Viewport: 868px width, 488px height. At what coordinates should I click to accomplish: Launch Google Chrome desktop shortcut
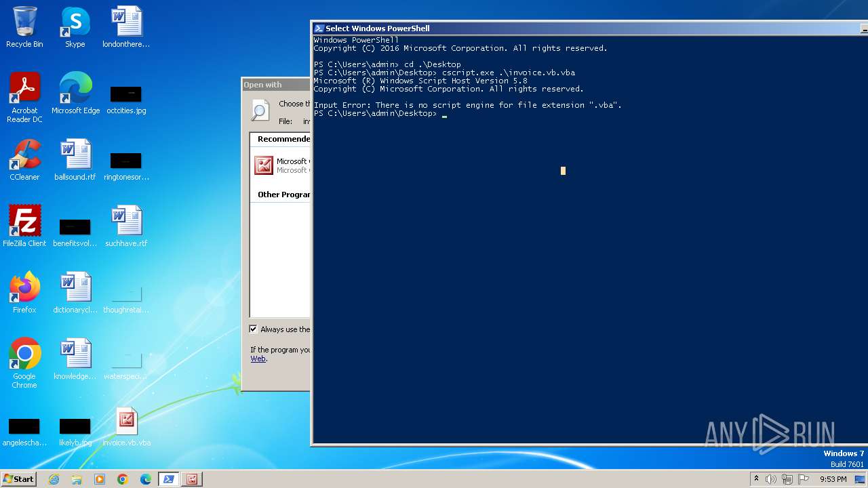(x=24, y=363)
